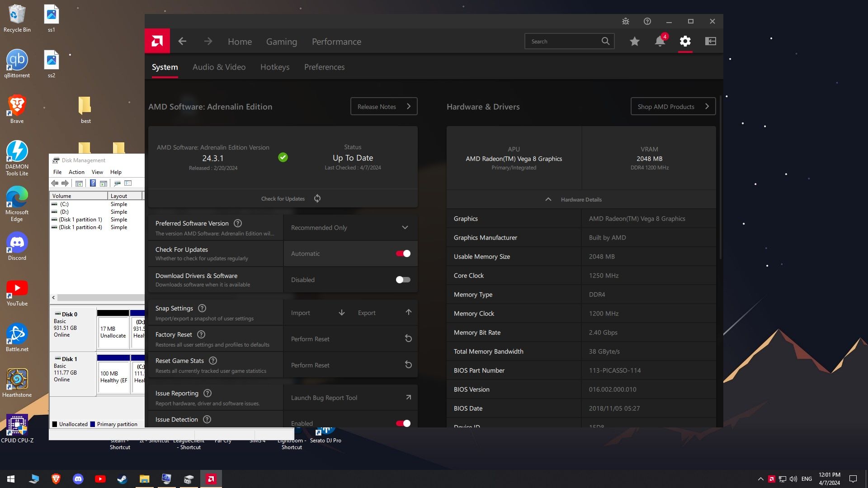Switch to Hotkeys tab
The width and height of the screenshot is (868, 488).
point(275,67)
